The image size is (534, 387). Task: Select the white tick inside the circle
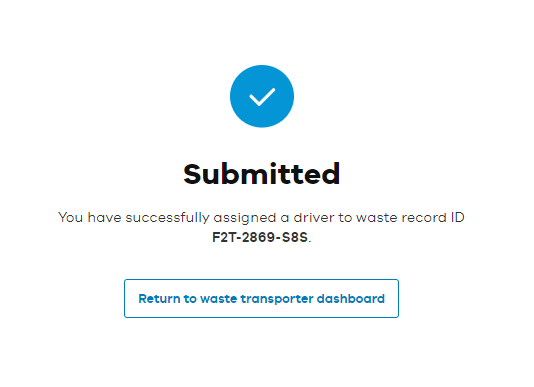pos(262,97)
